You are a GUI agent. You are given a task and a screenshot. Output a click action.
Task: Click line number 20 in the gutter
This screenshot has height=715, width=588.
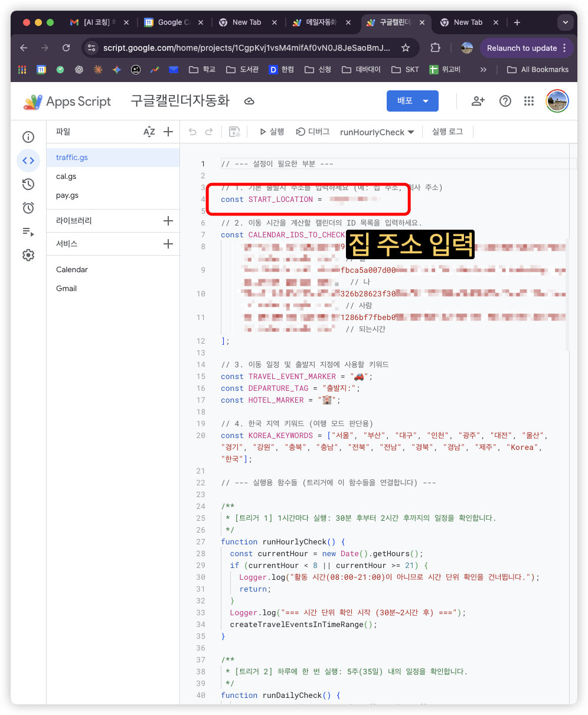point(201,436)
